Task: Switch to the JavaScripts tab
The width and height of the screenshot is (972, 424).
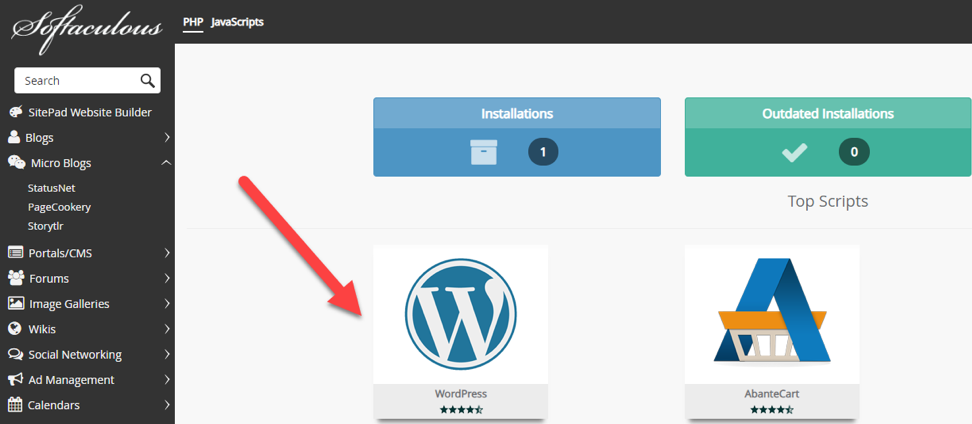Action: tap(237, 22)
